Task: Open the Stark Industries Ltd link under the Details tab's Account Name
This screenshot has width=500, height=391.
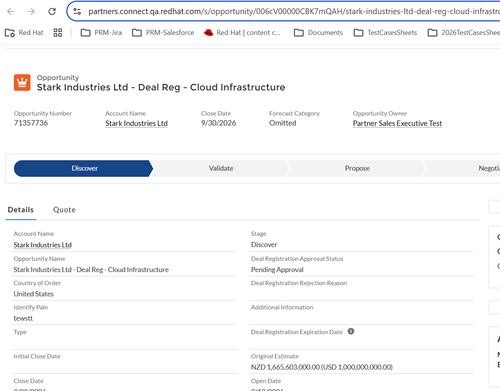Action: [43, 245]
